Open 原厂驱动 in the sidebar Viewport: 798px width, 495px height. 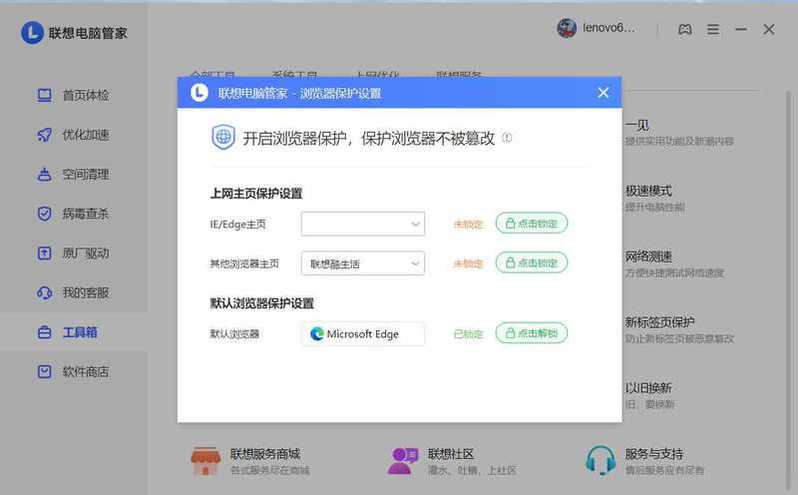[x=74, y=253]
